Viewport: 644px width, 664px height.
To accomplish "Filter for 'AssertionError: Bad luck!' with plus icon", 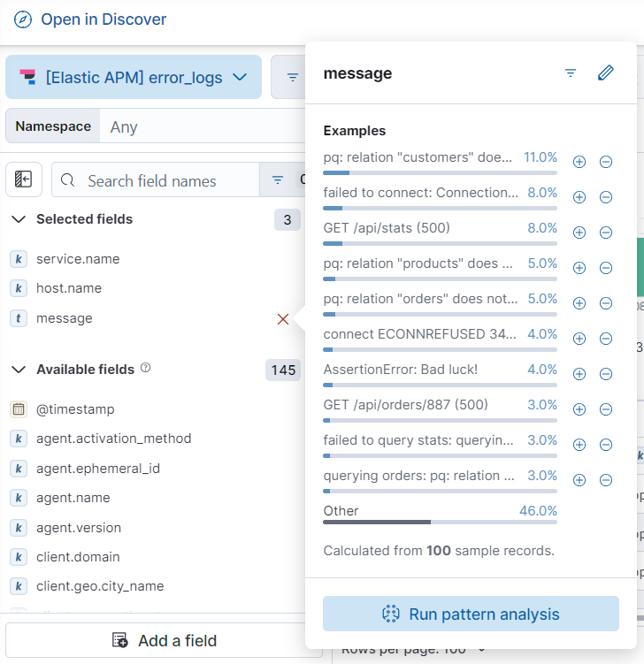I will pyautogui.click(x=579, y=374).
